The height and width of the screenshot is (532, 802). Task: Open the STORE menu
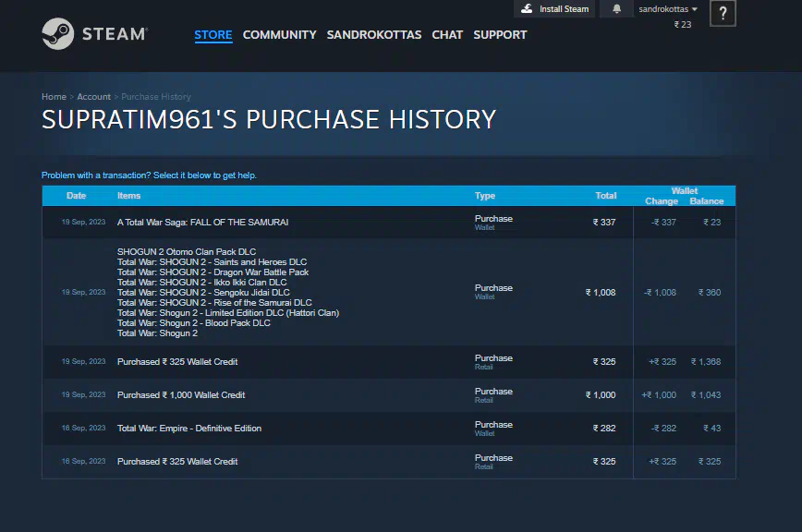[x=213, y=35]
